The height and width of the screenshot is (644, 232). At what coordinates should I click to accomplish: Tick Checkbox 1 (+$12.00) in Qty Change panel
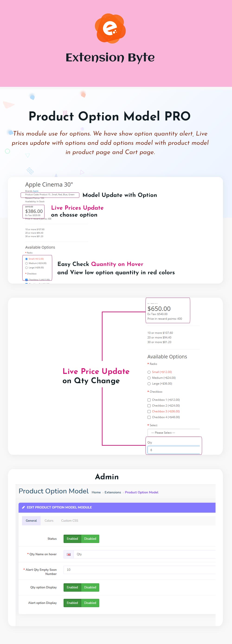coord(149,400)
